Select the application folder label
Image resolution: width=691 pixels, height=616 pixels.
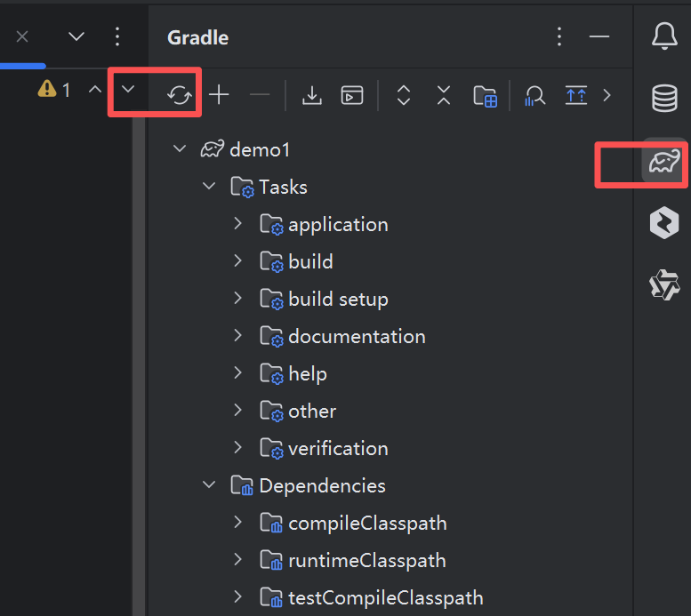tap(339, 225)
